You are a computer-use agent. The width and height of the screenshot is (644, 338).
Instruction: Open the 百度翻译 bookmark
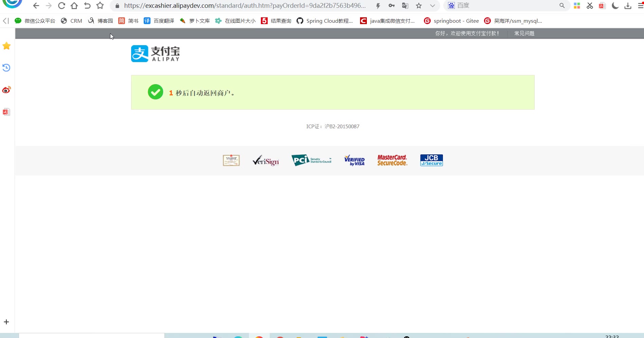pos(159,21)
